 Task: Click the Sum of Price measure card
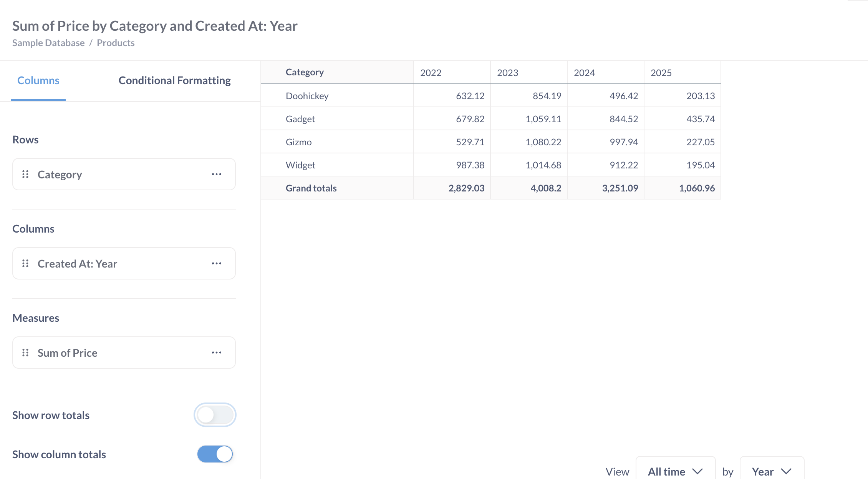124,353
